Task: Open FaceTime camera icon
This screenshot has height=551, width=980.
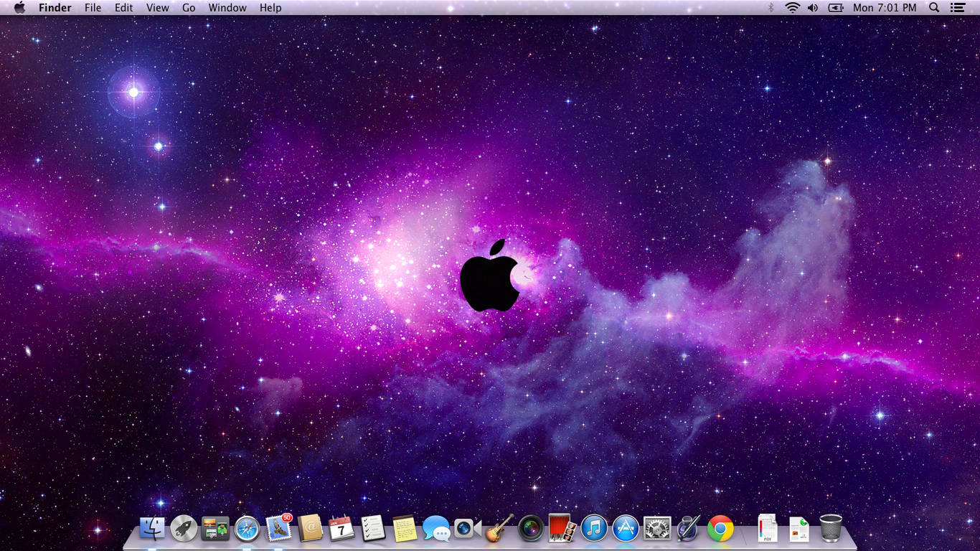Action: click(468, 529)
